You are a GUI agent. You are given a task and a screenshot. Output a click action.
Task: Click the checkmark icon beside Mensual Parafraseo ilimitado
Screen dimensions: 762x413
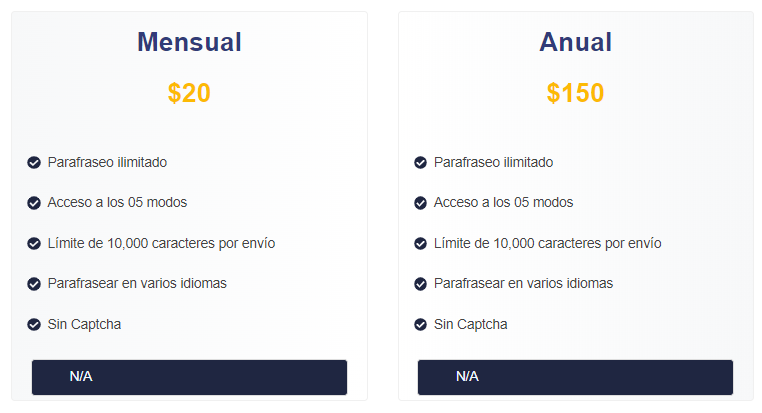(34, 162)
